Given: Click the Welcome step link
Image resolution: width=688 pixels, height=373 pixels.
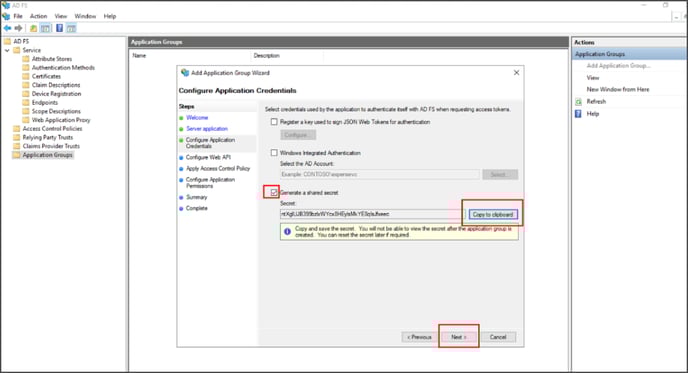Looking at the screenshot, I should pyautogui.click(x=197, y=118).
